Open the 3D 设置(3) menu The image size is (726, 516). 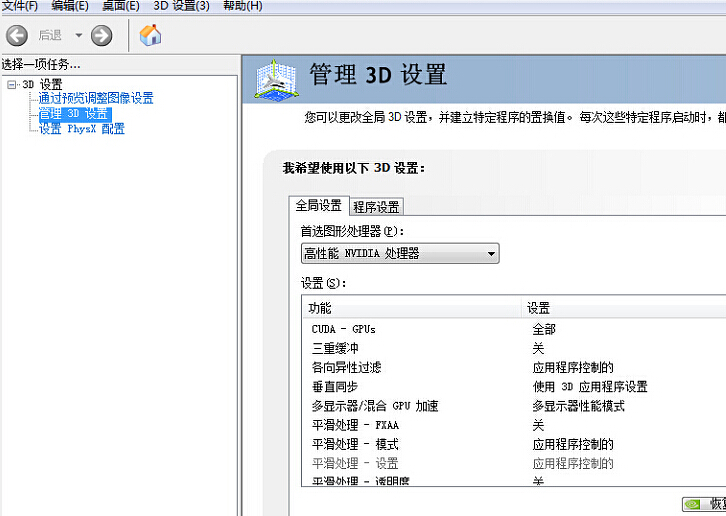[x=181, y=6]
